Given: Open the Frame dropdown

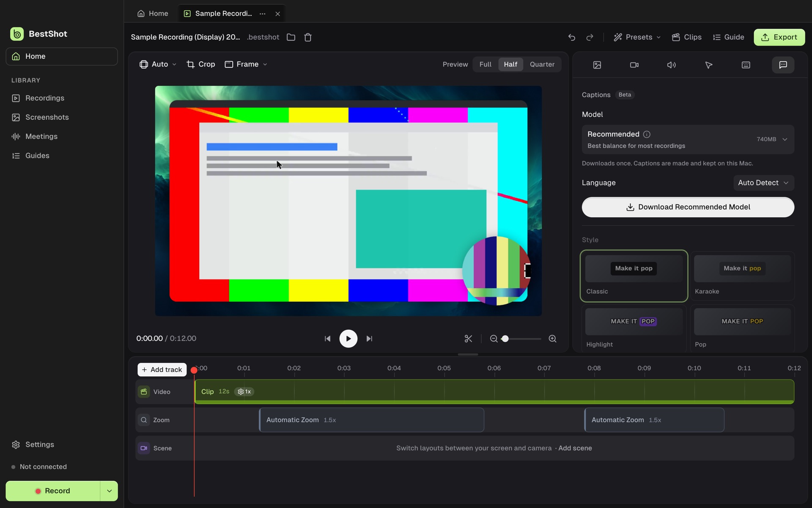Looking at the screenshot, I should point(246,64).
